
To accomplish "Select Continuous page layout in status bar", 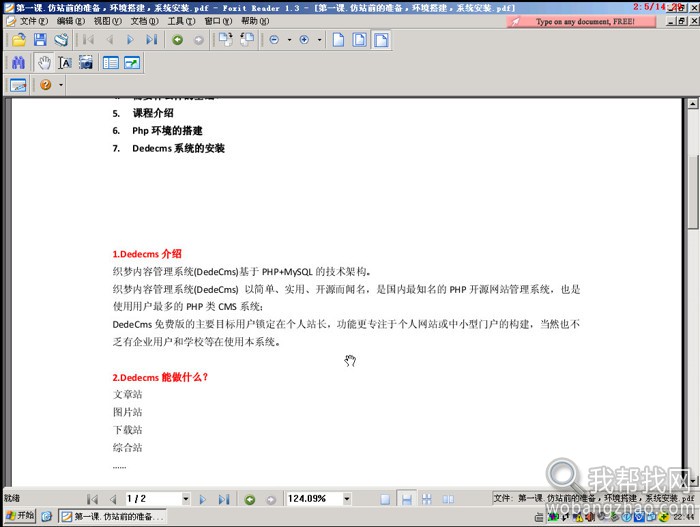I will coord(407,499).
